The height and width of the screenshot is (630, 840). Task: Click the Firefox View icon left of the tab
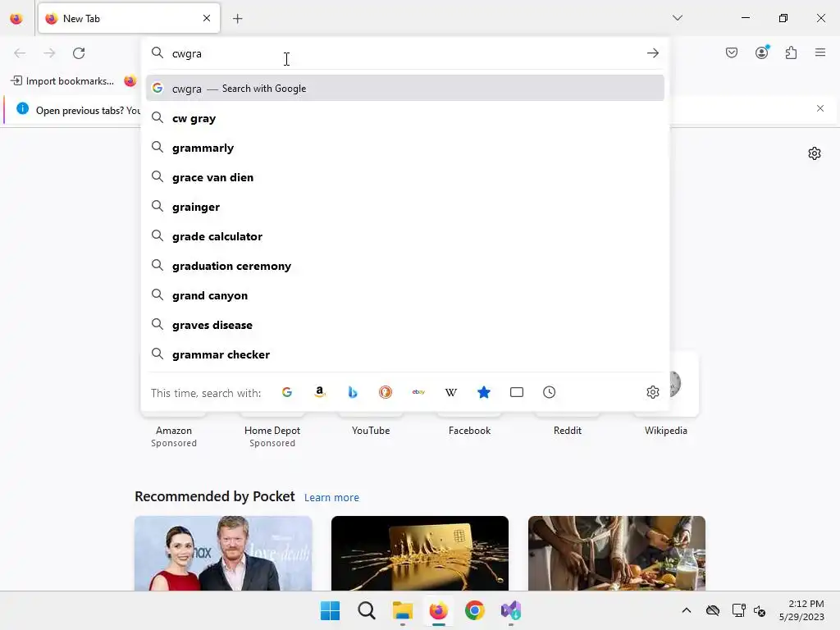click(16, 18)
